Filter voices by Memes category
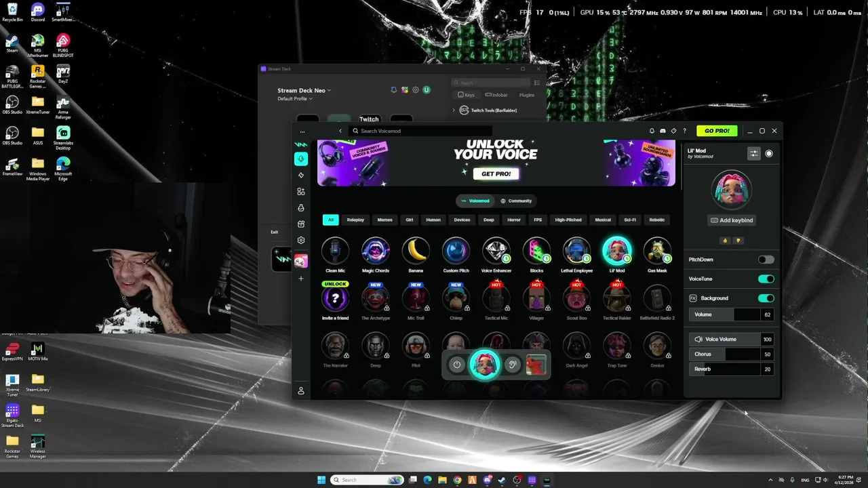 click(384, 220)
